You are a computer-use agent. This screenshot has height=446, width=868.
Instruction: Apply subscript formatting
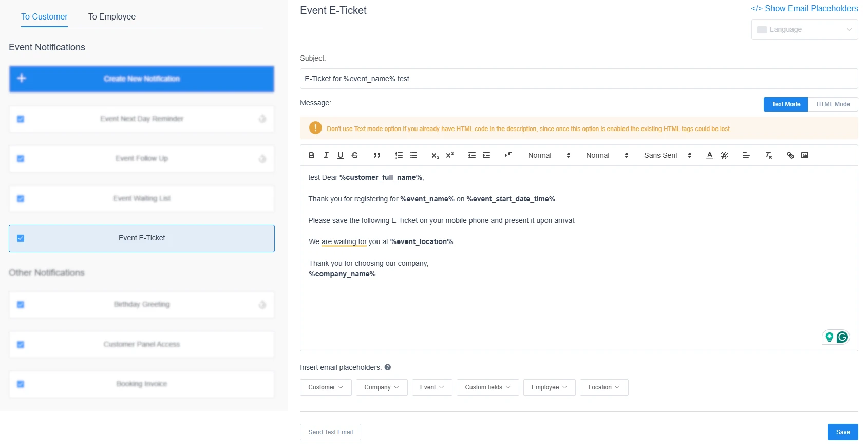click(435, 155)
